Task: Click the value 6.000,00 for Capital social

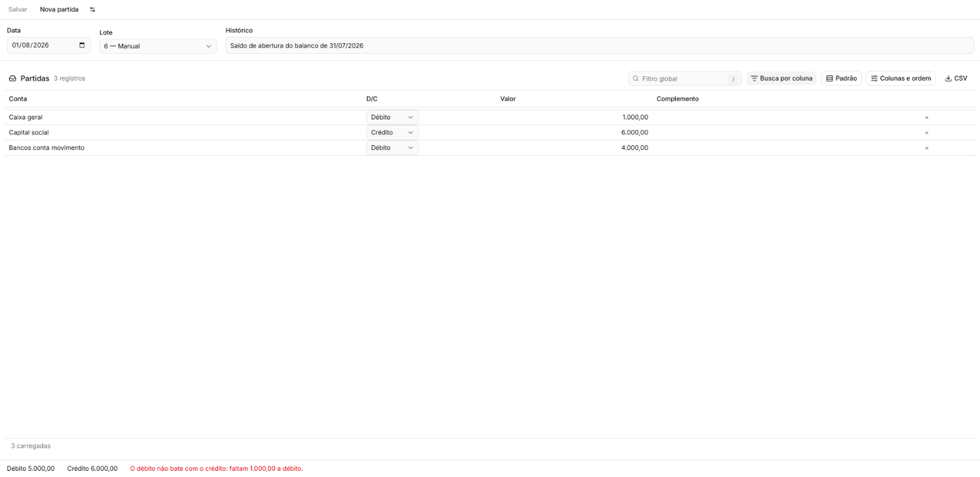Action: coord(635,133)
